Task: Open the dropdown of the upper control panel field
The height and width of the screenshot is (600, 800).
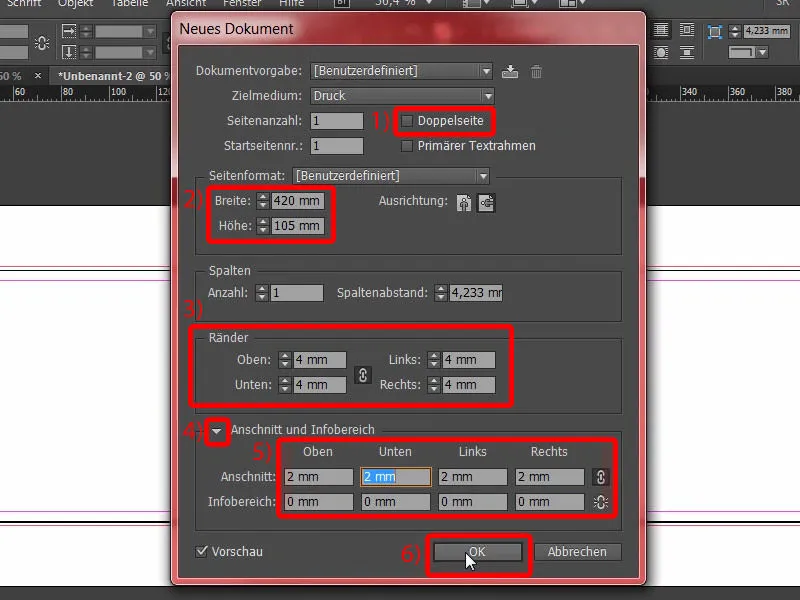Action: coord(150,32)
